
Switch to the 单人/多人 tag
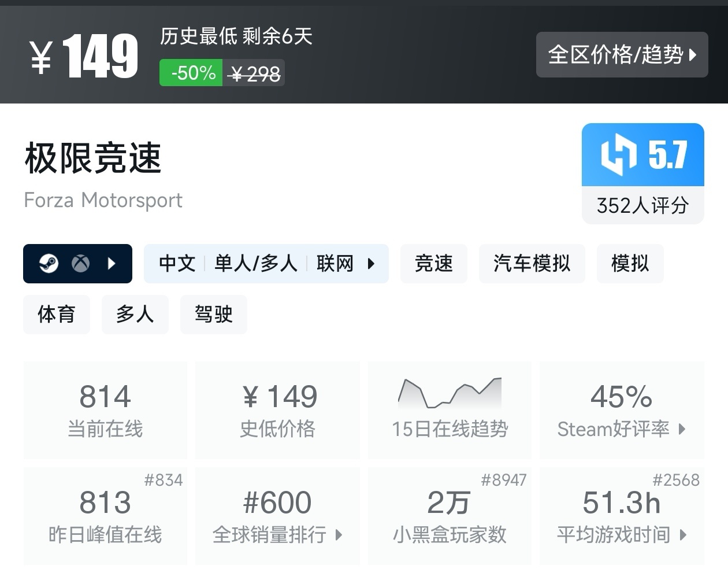[255, 264]
